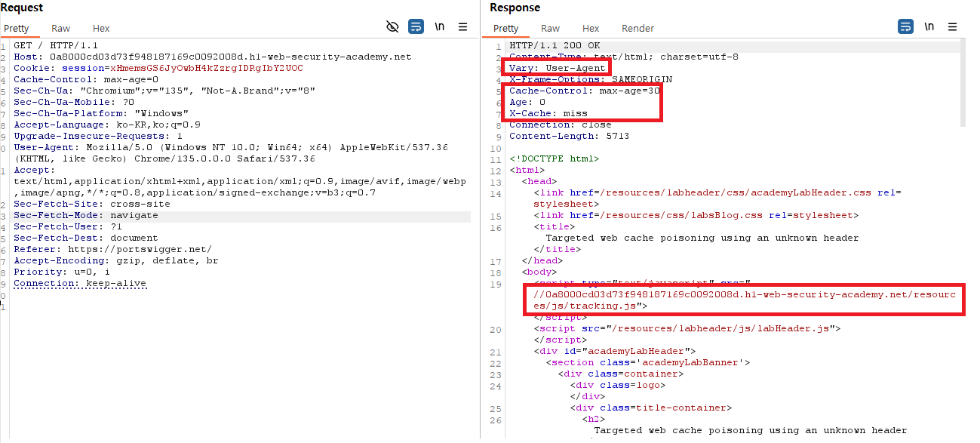Click 'Sec-Ch-Ua-Platform: "Windows"' header

tap(101, 113)
